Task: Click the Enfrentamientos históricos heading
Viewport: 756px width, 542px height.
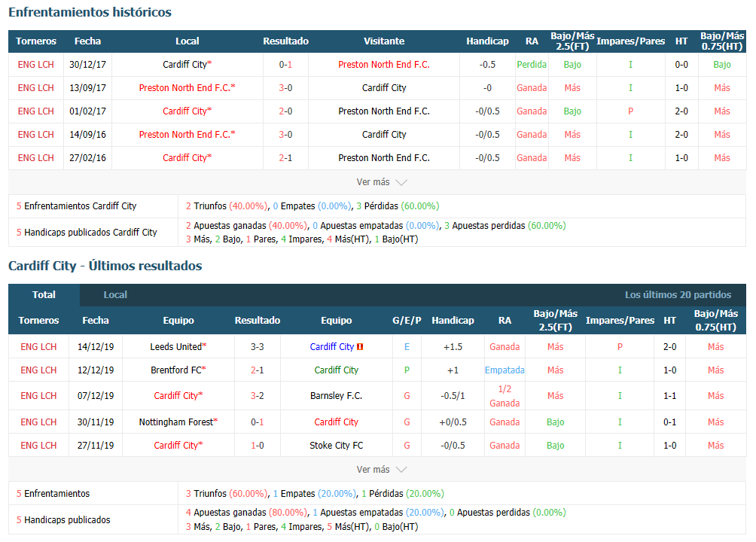Action: (x=90, y=12)
